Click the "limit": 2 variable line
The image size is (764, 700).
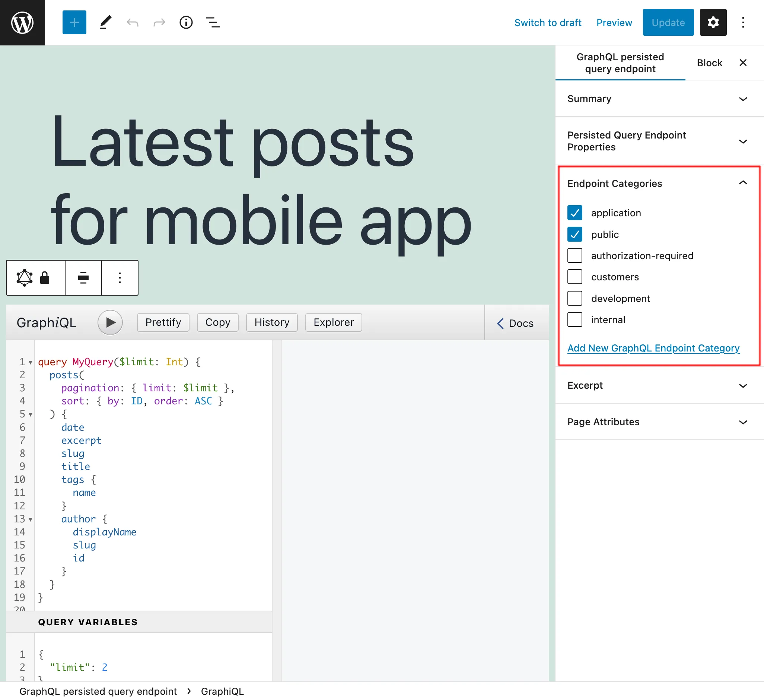pos(79,667)
